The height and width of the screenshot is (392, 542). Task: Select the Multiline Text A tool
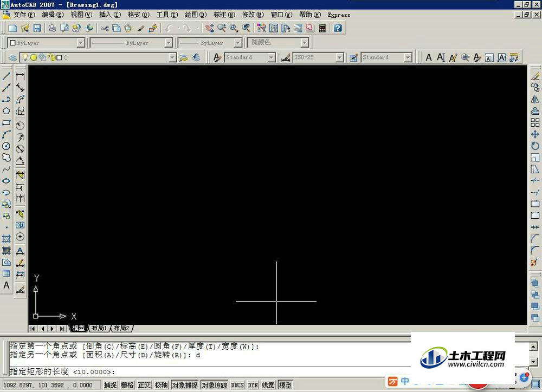(x=6, y=286)
